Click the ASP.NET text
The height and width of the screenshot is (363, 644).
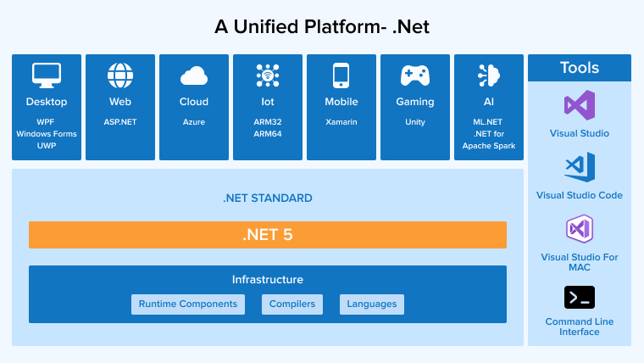point(120,122)
